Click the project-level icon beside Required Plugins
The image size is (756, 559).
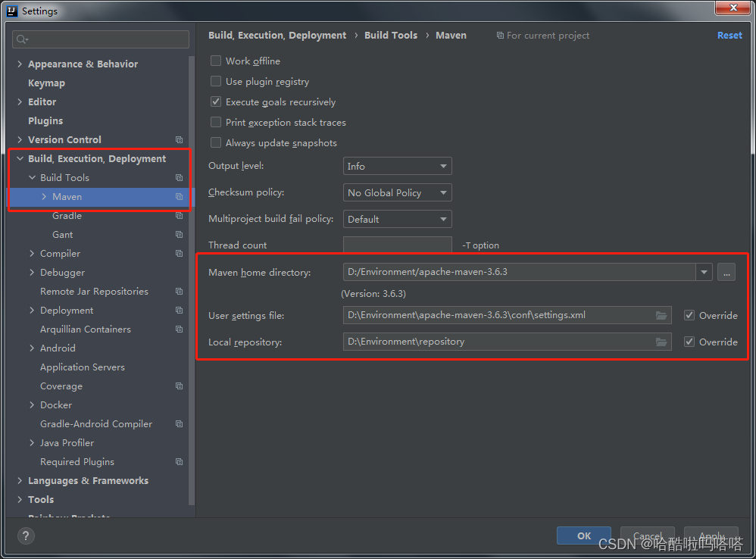point(179,461)
